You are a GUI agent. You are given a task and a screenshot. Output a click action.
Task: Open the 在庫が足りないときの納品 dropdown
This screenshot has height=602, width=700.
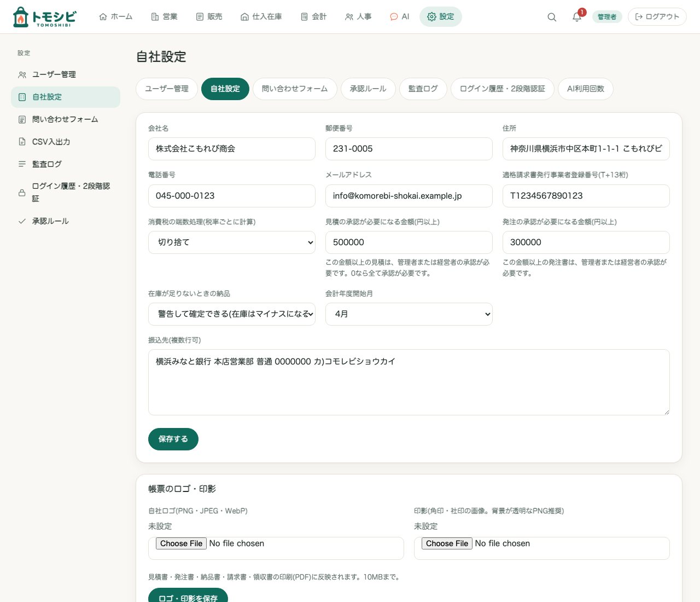232,314
